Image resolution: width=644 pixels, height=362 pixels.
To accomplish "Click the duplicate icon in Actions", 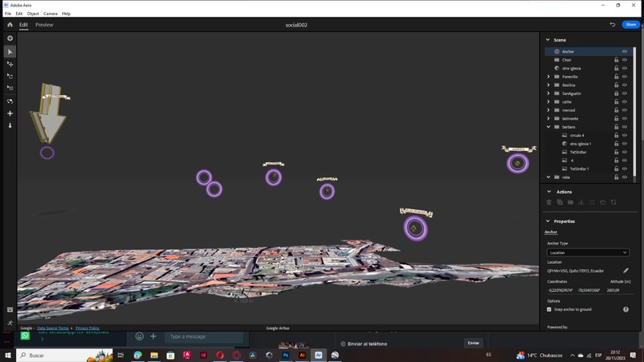I will pos(559,202).
